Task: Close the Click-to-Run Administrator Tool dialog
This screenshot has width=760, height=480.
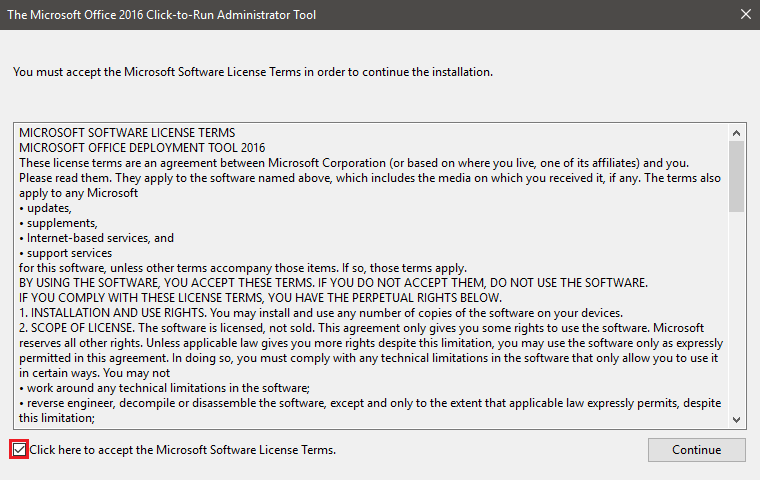Action: click(745, 15)
